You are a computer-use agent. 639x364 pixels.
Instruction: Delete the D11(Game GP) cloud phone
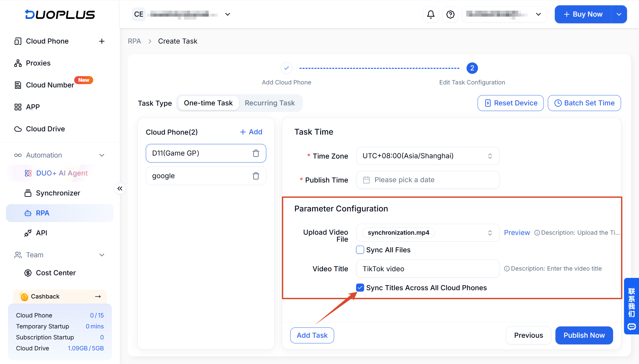point(256,153)
